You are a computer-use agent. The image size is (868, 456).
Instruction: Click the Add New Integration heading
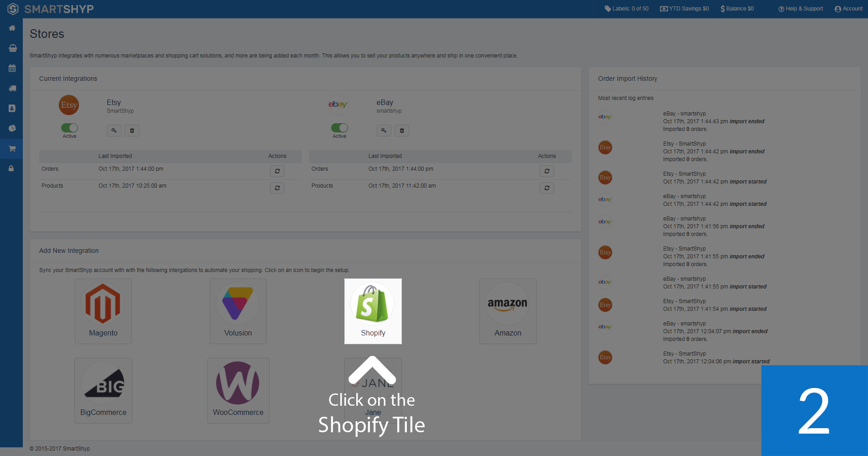tap(69, 251)
